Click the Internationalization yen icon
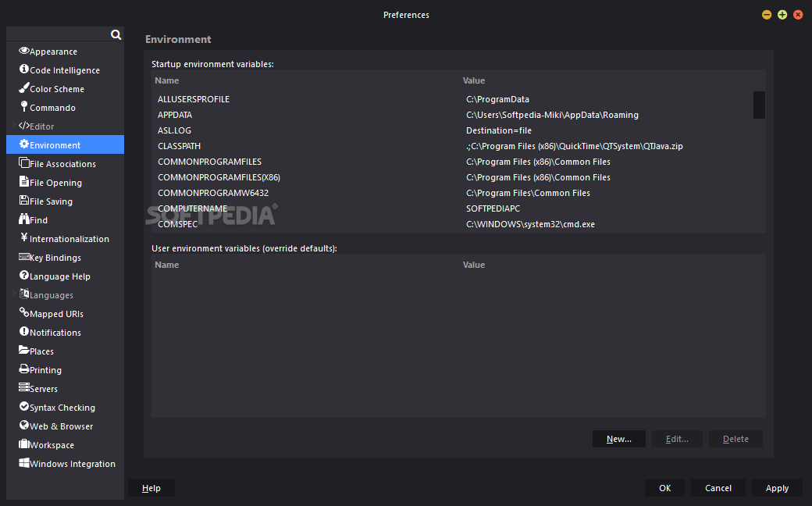Viewport: 812px width, 506px height. coord(24,237)
